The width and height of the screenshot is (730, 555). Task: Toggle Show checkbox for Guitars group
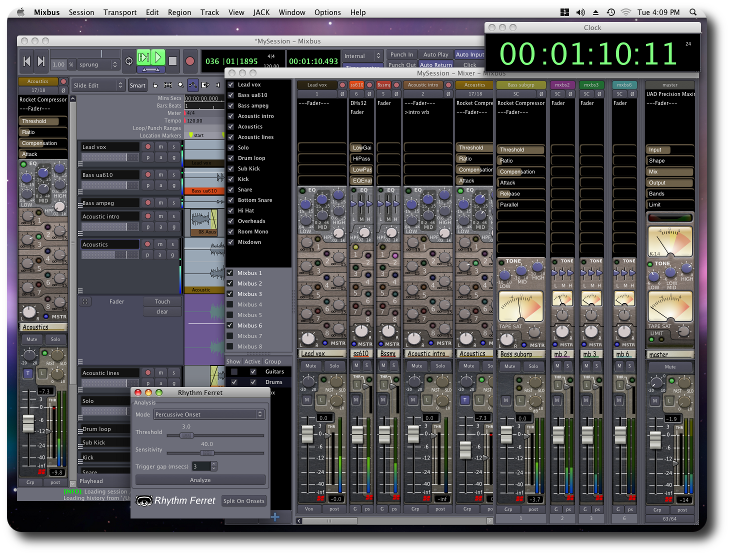point(233,371)
